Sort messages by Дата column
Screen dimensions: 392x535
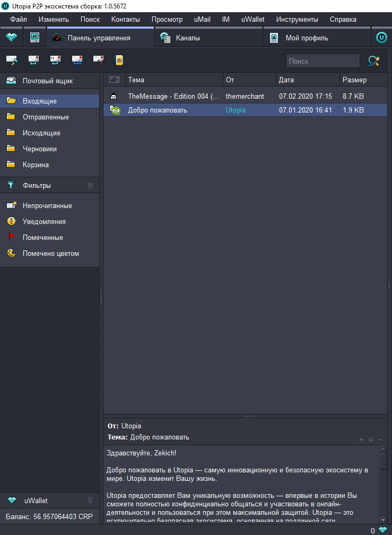[308, 80]
